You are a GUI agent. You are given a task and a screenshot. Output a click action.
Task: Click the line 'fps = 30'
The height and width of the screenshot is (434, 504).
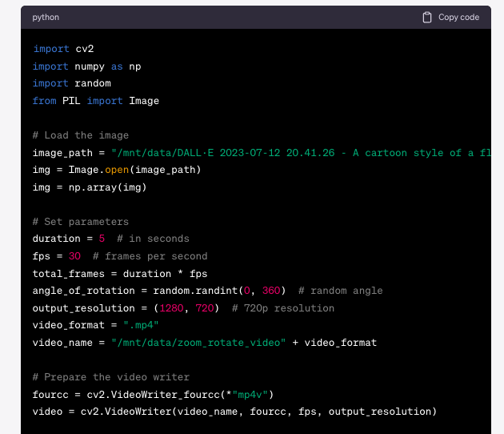[x=57, y=256]
